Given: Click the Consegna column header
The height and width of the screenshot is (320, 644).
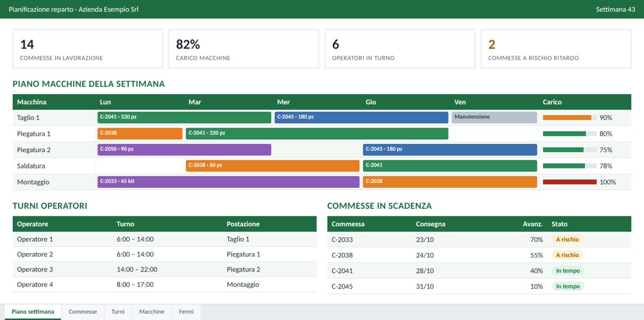Looking at the screenshot, I should [430, 224].
